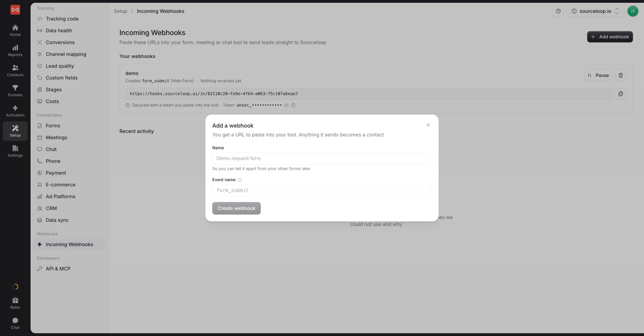Click the help question mark icon

tap(558, 11)
